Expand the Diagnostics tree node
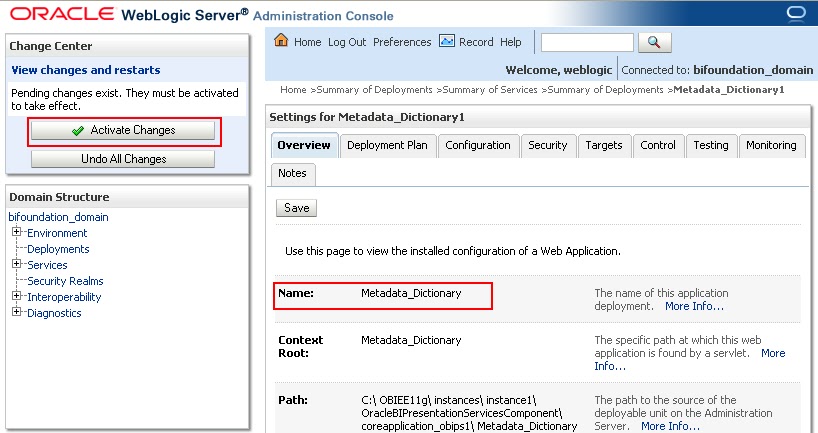 tap(16, 311)
